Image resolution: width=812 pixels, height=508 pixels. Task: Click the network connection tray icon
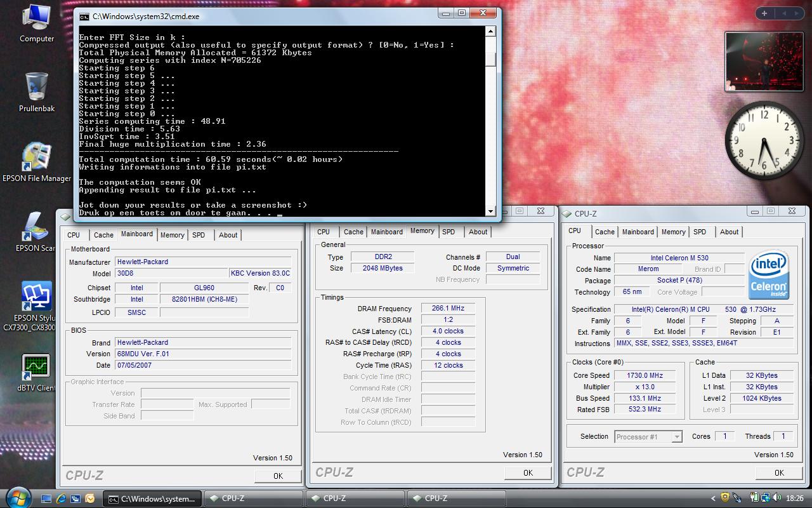coord(766,498)
